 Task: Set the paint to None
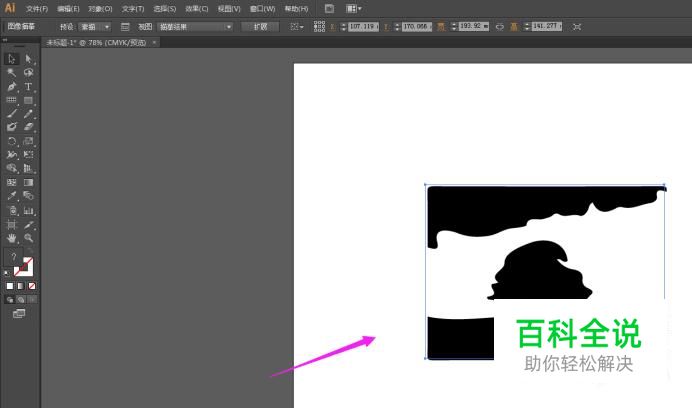[x=32, y=286]
